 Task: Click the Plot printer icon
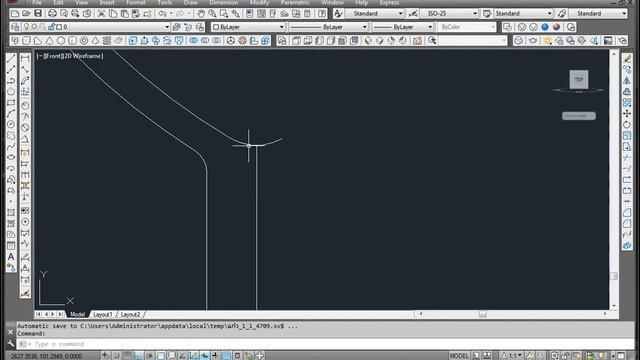click(52, 13)
